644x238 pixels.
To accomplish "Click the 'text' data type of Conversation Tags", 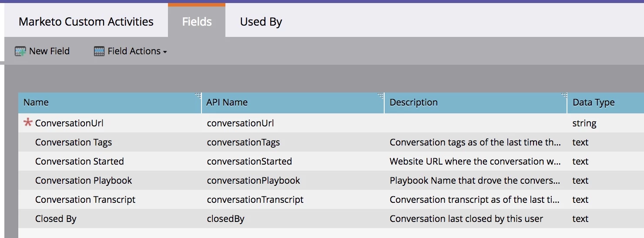I will 580,142.
